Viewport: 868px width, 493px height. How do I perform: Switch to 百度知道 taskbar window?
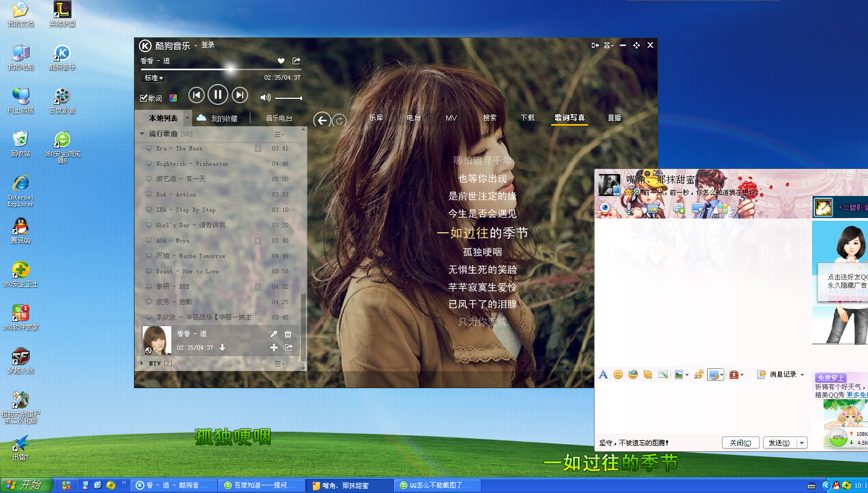(262, 485)
